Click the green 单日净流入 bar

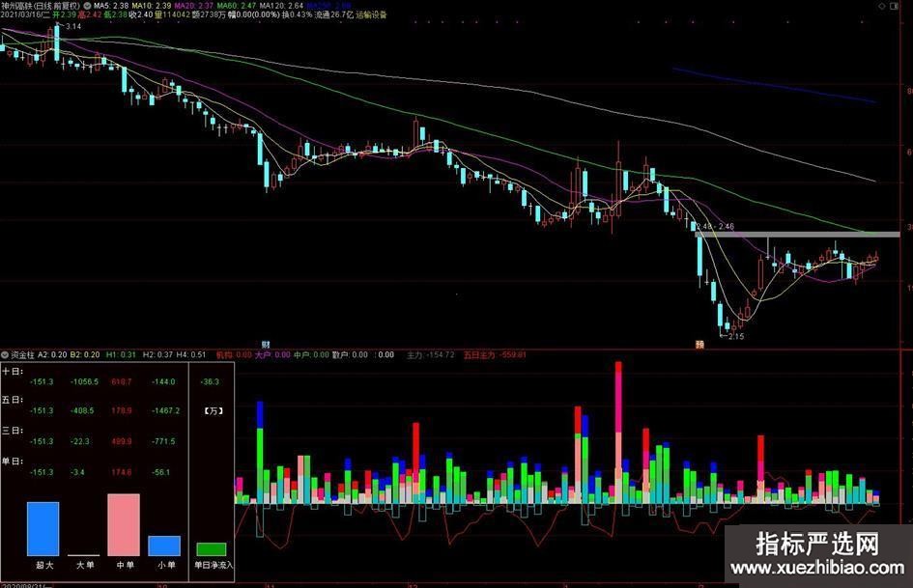[x=211, y=548]
